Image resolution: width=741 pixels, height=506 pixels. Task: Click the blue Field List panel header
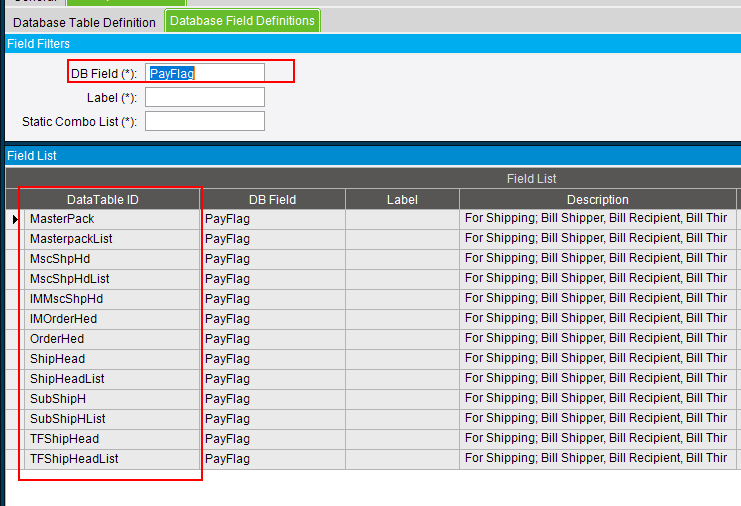click(x=373, y=155)
